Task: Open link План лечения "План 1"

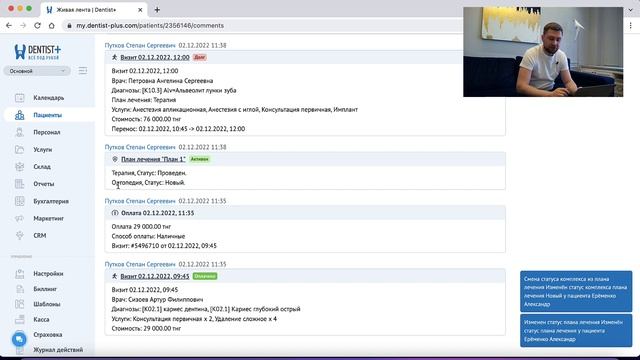Action: point(153,159)
